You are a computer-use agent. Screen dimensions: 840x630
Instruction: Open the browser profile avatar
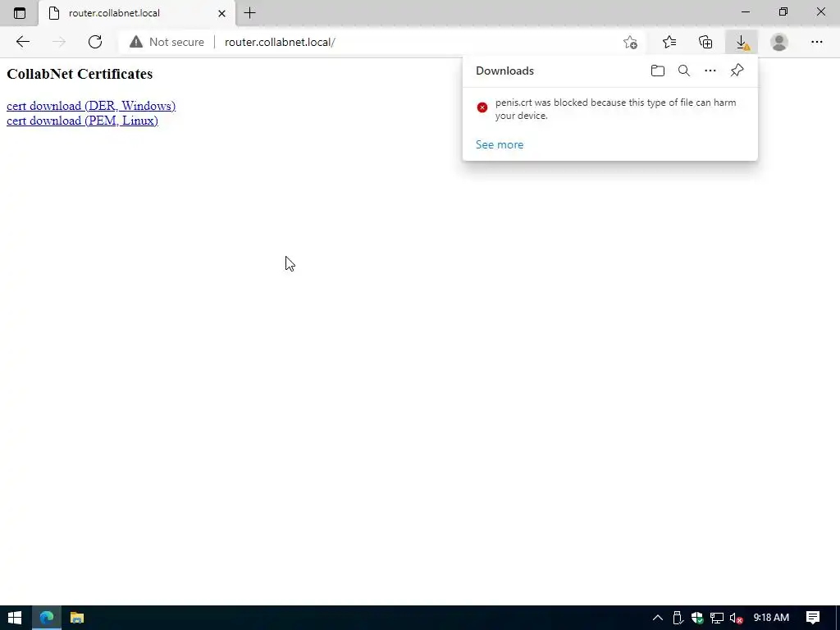[x=779, y=42]
